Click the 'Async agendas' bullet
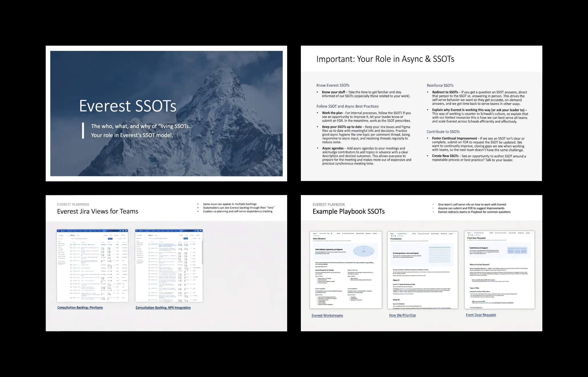 point(367,156)
